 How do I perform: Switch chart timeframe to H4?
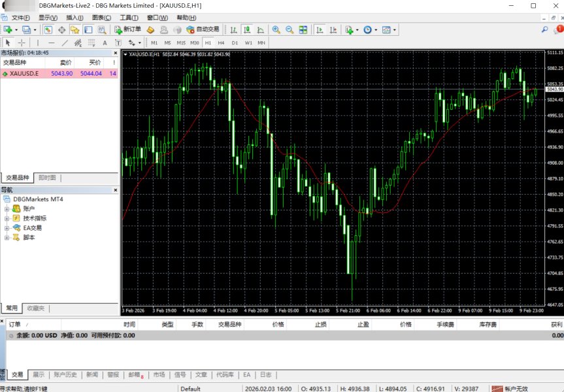[x=222, y=42]
